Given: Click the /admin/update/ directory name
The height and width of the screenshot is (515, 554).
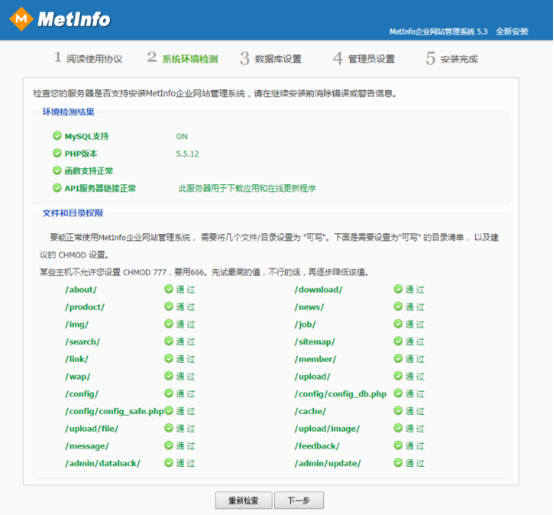Looking at the screenshot, I should [x=328, y=463].
